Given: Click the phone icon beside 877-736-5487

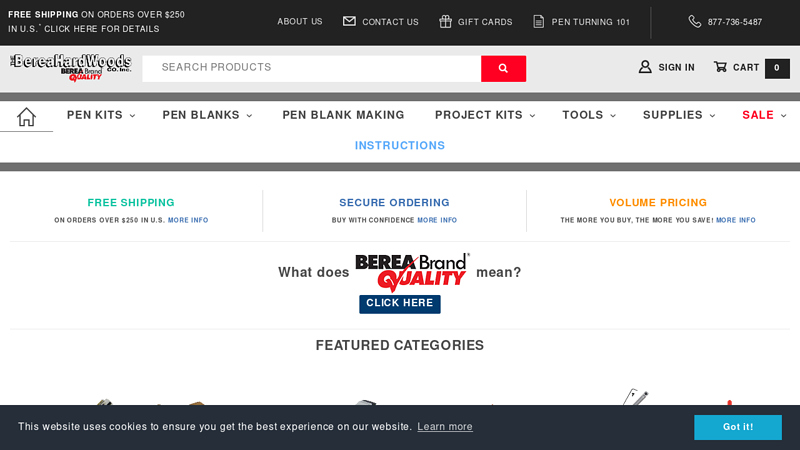Looking at the screenshot, I should coord(694,21).
